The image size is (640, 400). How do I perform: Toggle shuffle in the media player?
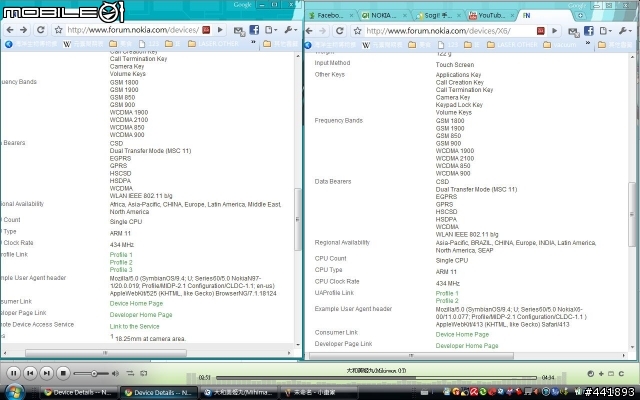point(130,373)
